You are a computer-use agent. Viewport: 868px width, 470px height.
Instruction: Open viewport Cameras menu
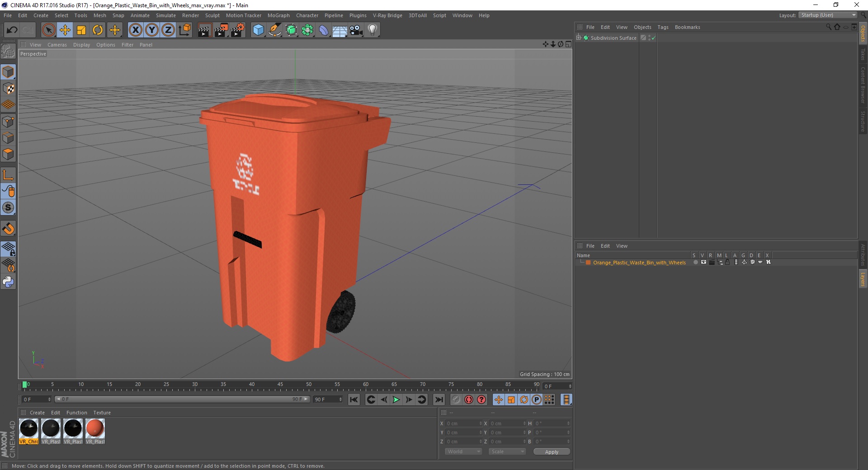click(57, 45)
